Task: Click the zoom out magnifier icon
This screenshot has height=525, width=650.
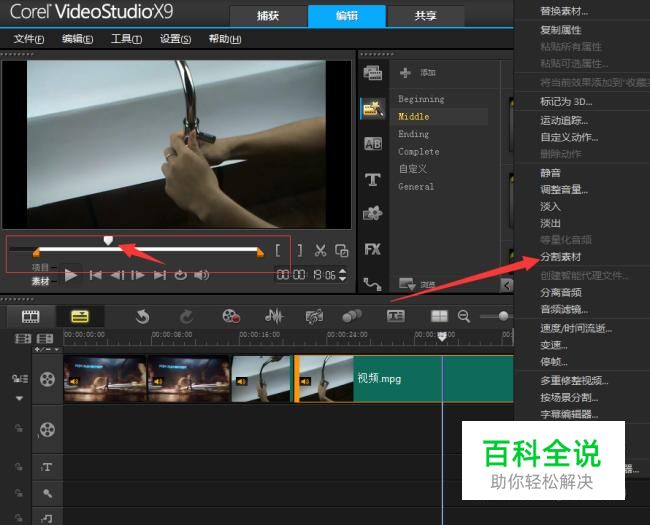Action: (464, 316)
